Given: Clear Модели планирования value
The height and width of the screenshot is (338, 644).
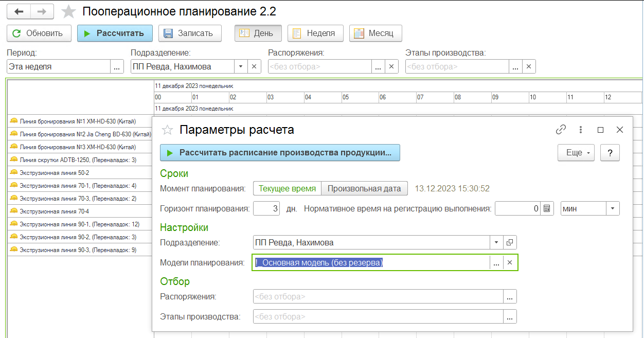Looking at the screenshot, I should click(510, 262).
